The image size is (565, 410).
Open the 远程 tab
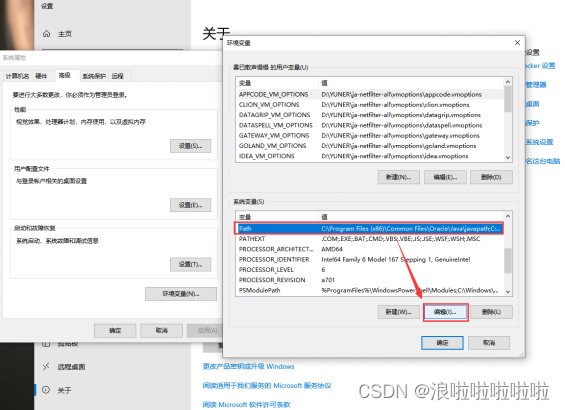pos(117,76)
